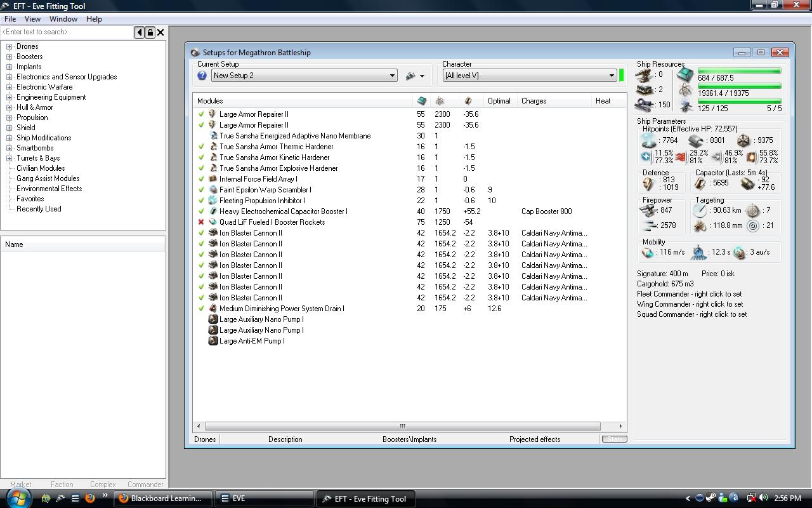Click the capacitor icon next to 5695

700,183
